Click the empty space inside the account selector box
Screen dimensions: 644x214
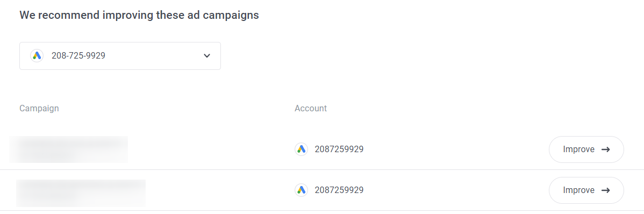tap(154, 56)
